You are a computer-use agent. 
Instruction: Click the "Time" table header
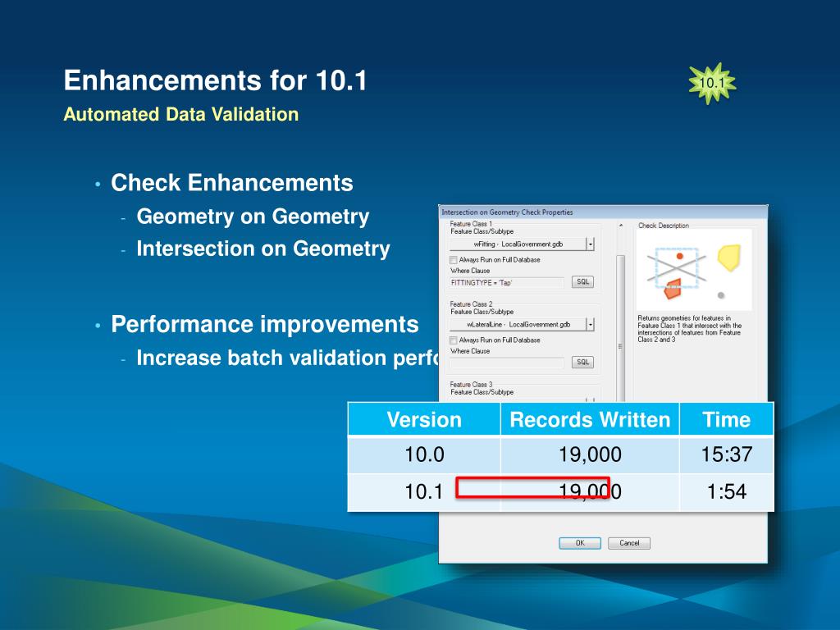(x=727, y=419)
